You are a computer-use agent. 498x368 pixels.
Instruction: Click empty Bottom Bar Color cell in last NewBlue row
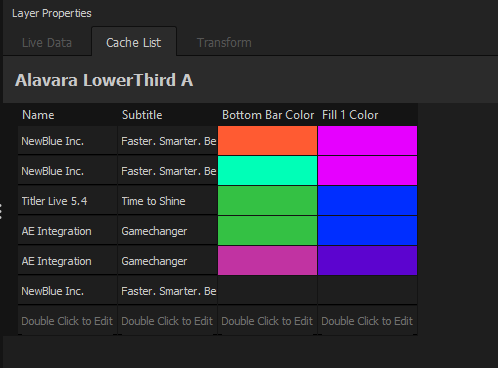[x=268, y=290]
